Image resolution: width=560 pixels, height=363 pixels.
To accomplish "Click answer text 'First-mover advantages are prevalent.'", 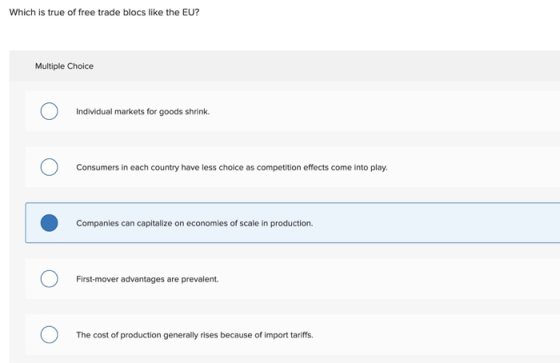I will [x=147, y=279].
